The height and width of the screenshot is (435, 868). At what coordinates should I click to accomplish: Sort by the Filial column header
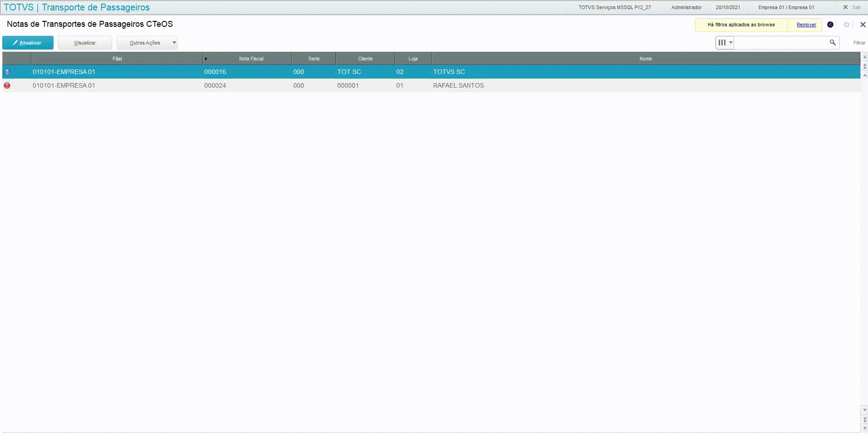[117, 59]
